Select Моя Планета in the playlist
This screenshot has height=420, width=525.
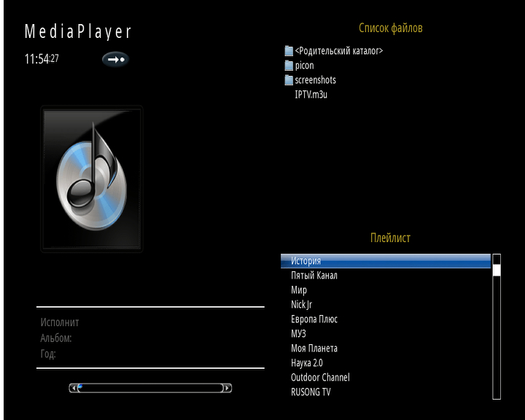[x=314, y=349]
